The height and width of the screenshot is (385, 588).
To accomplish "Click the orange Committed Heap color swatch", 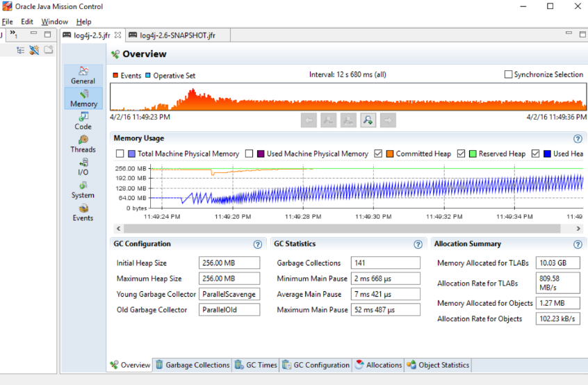I will click(x=390, y=154).
